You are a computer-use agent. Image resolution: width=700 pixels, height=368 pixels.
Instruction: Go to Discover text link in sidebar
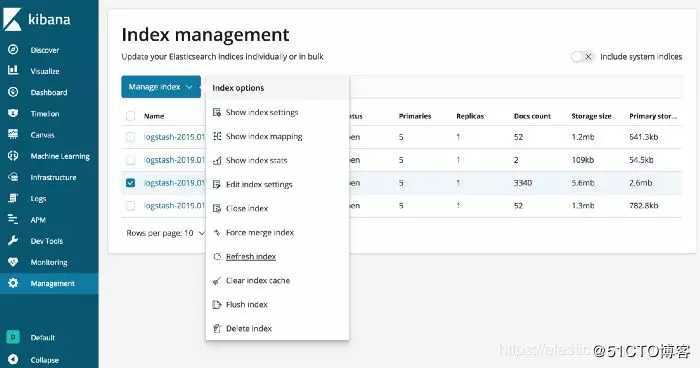pyautogui.click(x=45, y=50)
